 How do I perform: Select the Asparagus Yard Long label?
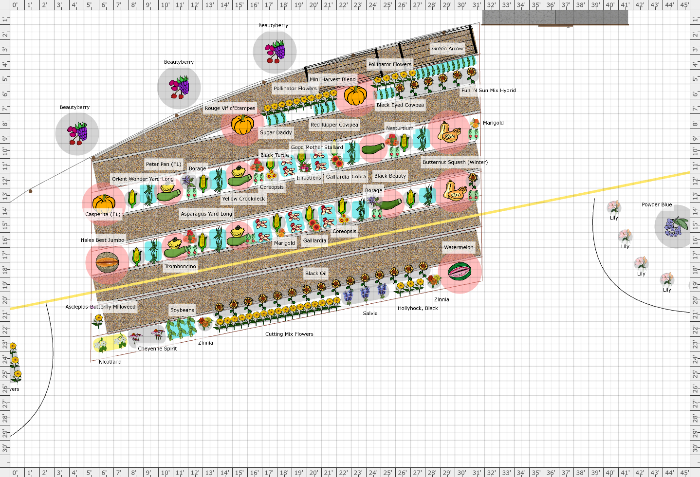[205, 213]
